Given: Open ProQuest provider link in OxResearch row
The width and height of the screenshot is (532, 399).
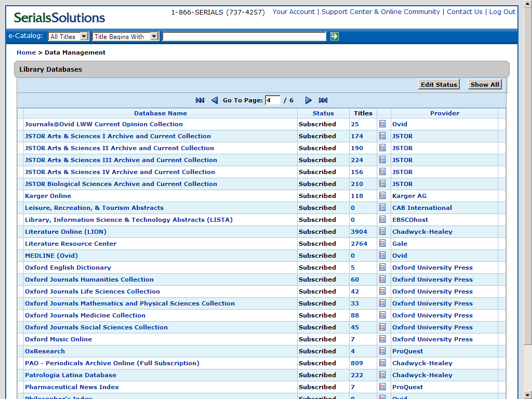Looking at the screenshot, I should click(x=407, y=351).
